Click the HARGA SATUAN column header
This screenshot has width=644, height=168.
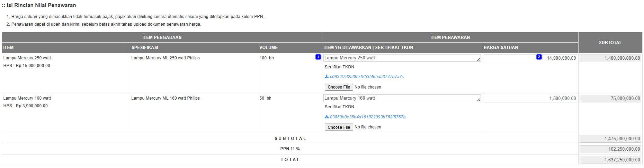pyautogui.click(x=501, y=48)
